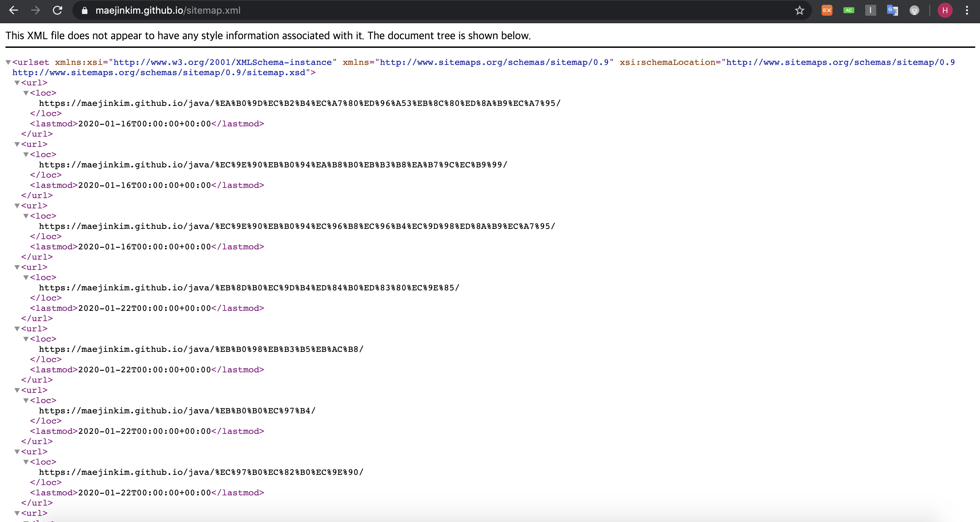Click the lastmod below the %EC%9E%90/ URL
Image resolution: width=980 pixels, height=522 pixels.
144,493
